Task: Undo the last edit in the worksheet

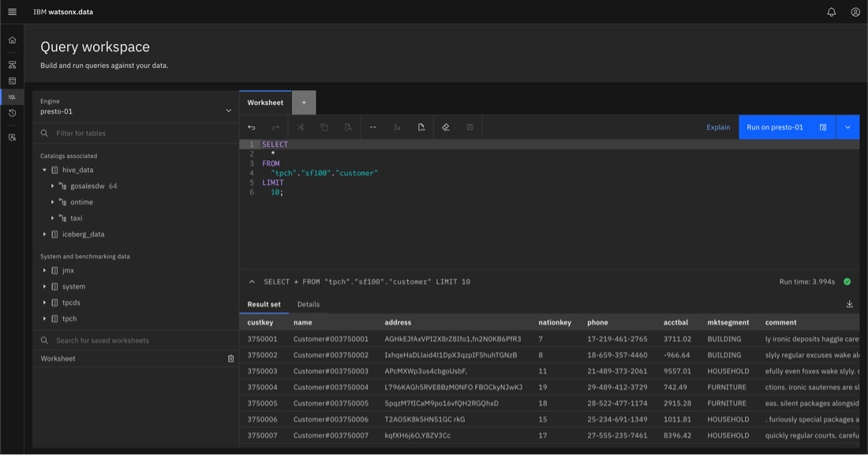Action: 252,126
